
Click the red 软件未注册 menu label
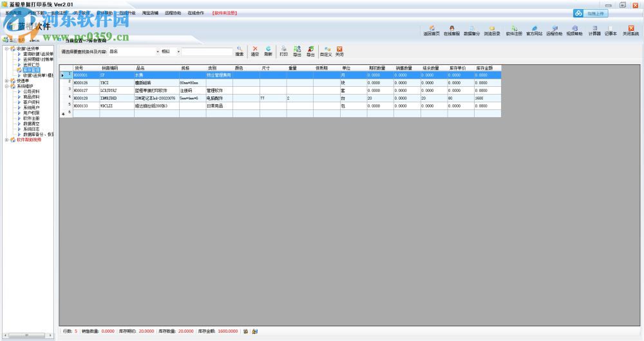[x=225, y=13]
